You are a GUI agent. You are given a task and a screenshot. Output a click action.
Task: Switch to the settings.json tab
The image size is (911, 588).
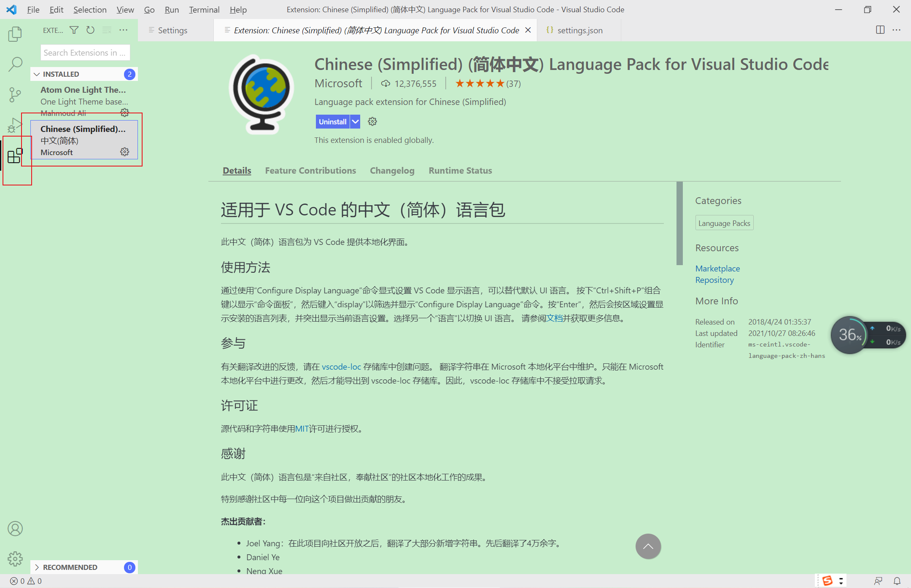[x=579, y=30]
